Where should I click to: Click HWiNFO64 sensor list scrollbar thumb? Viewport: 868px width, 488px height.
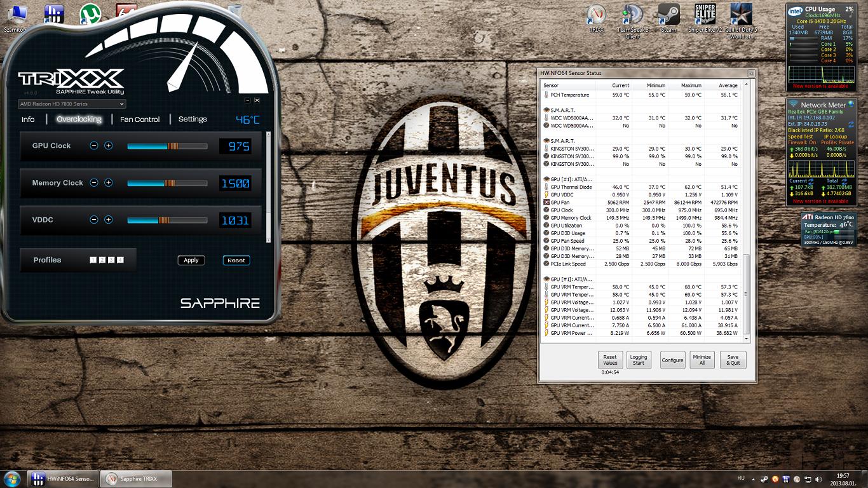click(x=747, y=295)
